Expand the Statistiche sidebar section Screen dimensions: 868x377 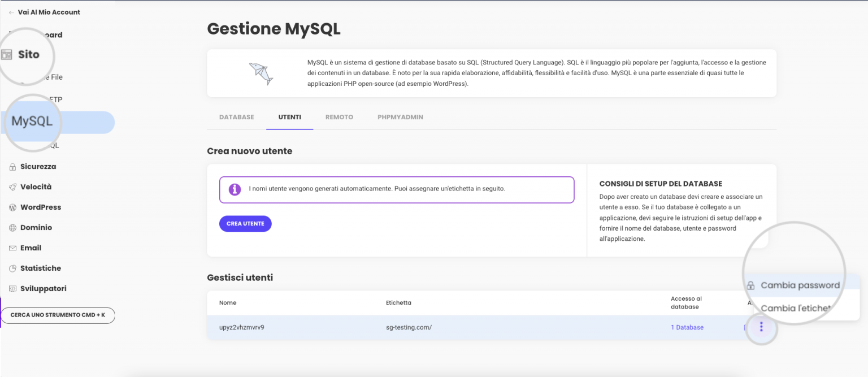[x=41, y=268]
